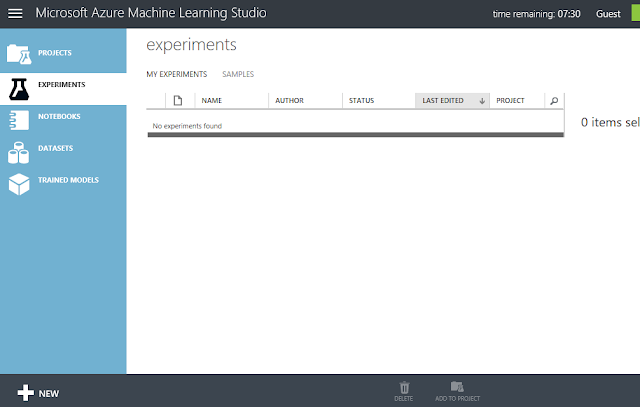640x407 pixels.
Task: Switch to the My Experiments tab
Action: tap(176, 74)
